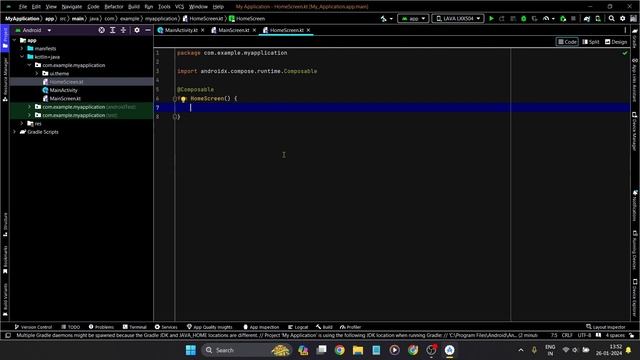Open Search Everywhere magnifier icon

[611, 19]
